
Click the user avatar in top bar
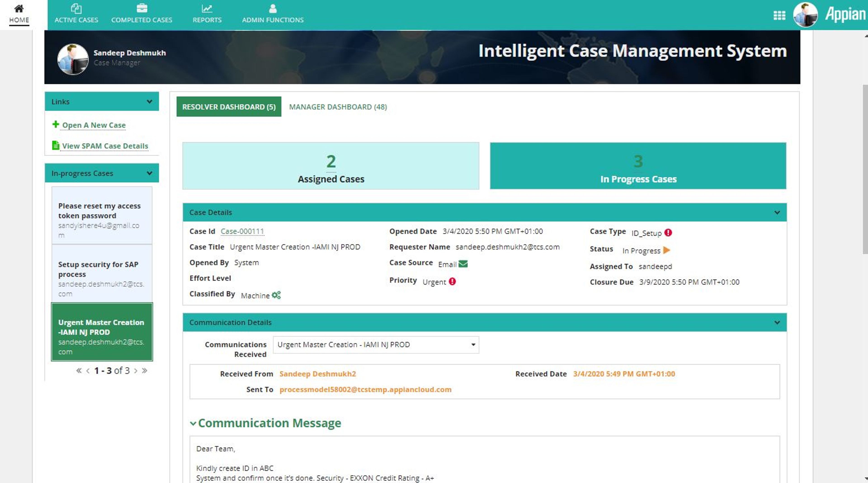805,14
